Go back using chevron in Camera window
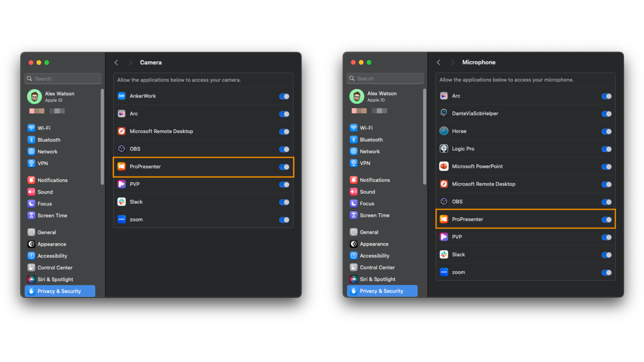The height and width of the screenshot is (362, 644). 116,62
